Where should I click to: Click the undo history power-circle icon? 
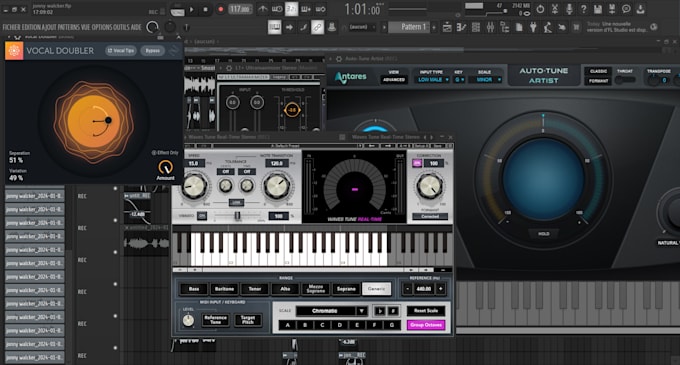tap(540, 9)
